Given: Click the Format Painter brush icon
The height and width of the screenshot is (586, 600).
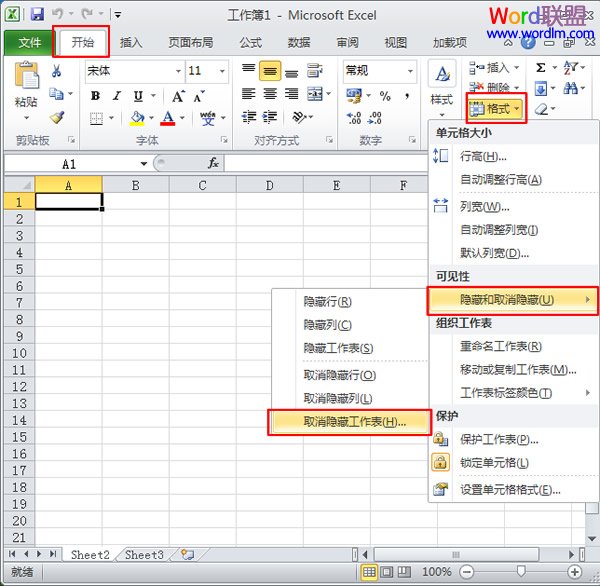Looking at the screenshot, I should coord(57,117).
